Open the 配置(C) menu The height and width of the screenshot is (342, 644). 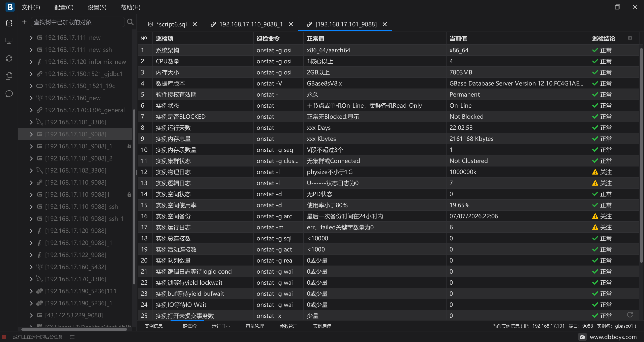click(64, 7)
